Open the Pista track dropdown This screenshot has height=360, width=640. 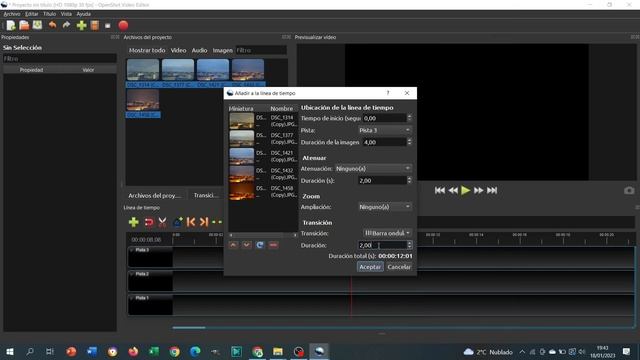tap(384, 130)
